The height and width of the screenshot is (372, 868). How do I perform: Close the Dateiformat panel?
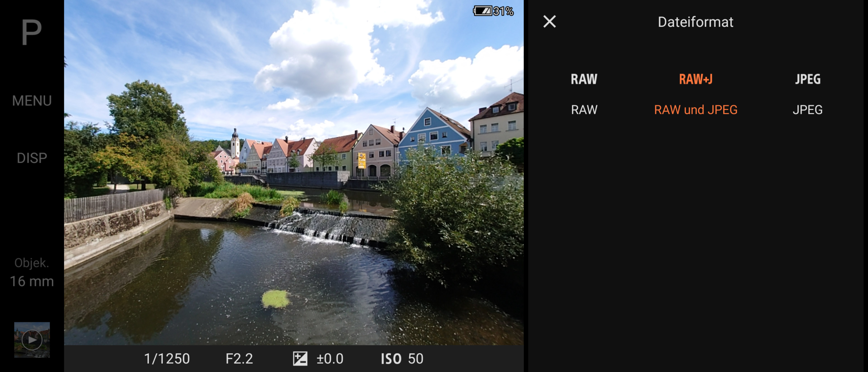coord(550,21)
